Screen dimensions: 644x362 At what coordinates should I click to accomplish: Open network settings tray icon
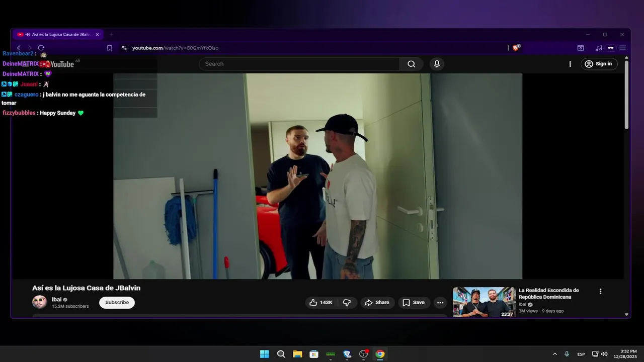point(595,354)
